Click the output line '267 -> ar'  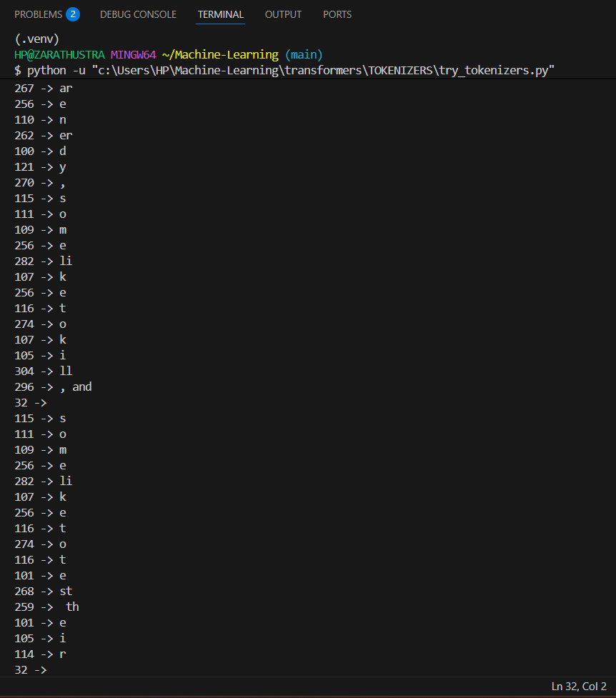pyautogui.click(x=43, y=89)
